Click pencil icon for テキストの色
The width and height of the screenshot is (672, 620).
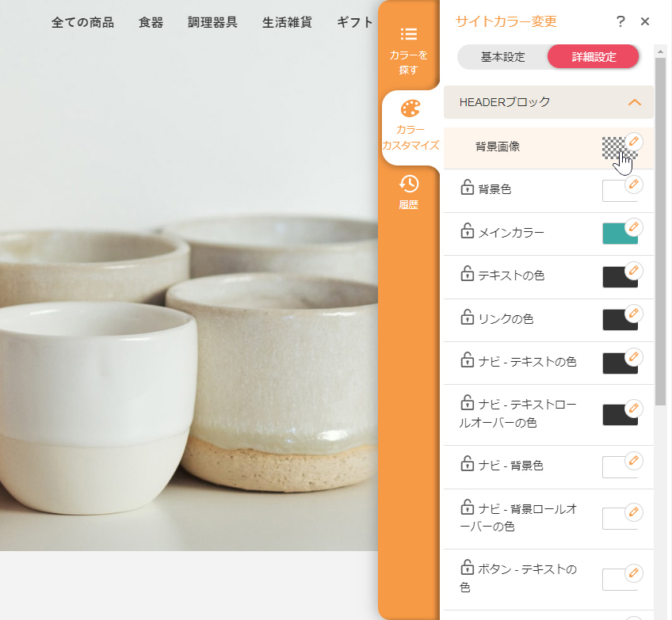pos(633,271)
